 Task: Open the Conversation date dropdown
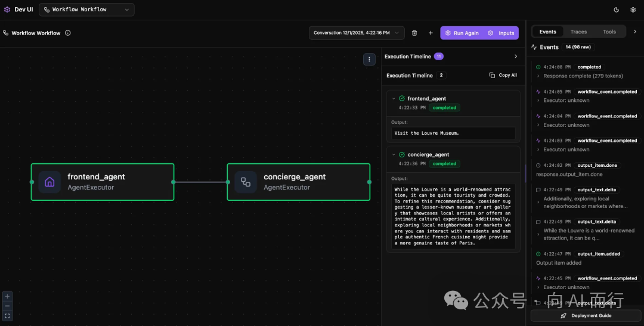click(357, 33)
